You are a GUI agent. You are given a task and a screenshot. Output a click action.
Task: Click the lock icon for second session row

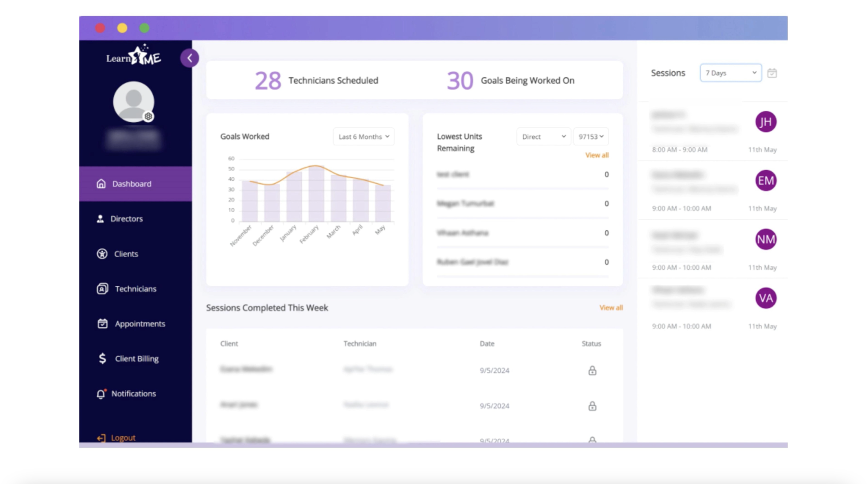pyautogui.click(x=592, y=406)
